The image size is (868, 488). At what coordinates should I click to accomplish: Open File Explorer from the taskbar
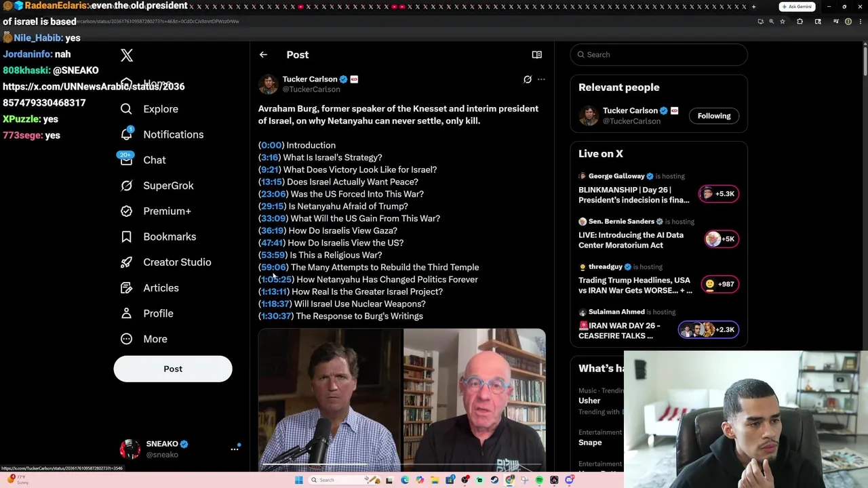click(435, 480)
